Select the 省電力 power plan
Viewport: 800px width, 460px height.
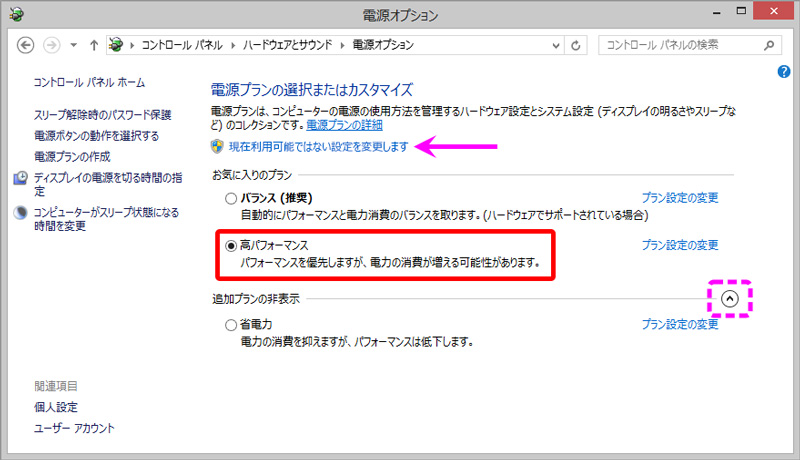click(231, 324)
